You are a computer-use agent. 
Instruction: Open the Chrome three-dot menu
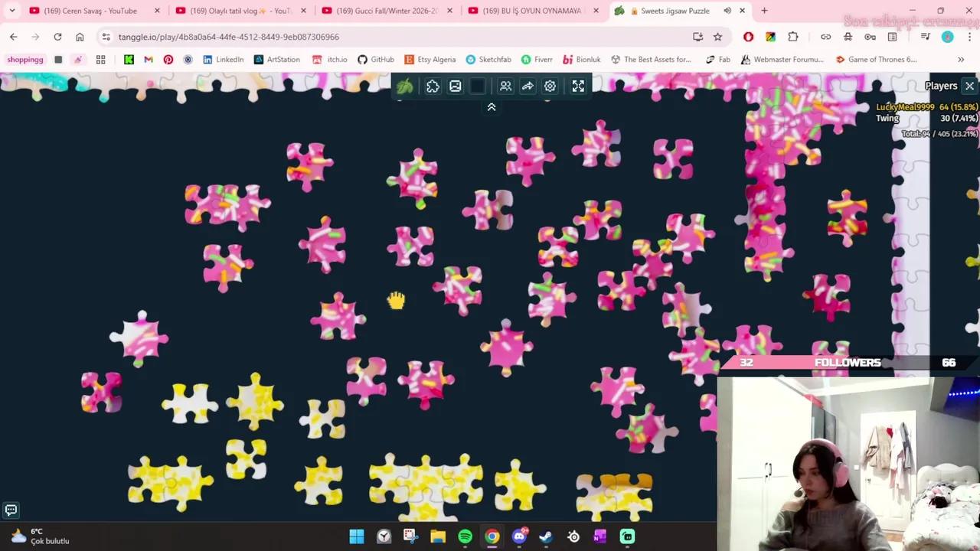pos(969,37)
